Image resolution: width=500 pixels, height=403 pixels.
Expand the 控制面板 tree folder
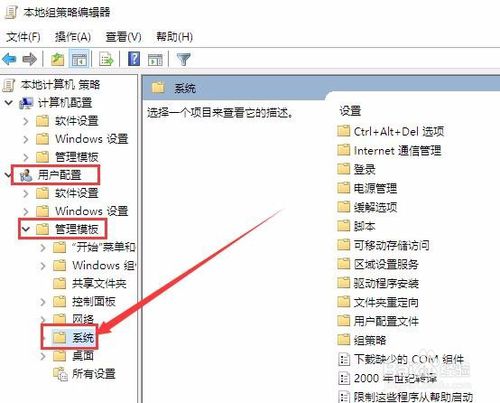tap(43, 302)
